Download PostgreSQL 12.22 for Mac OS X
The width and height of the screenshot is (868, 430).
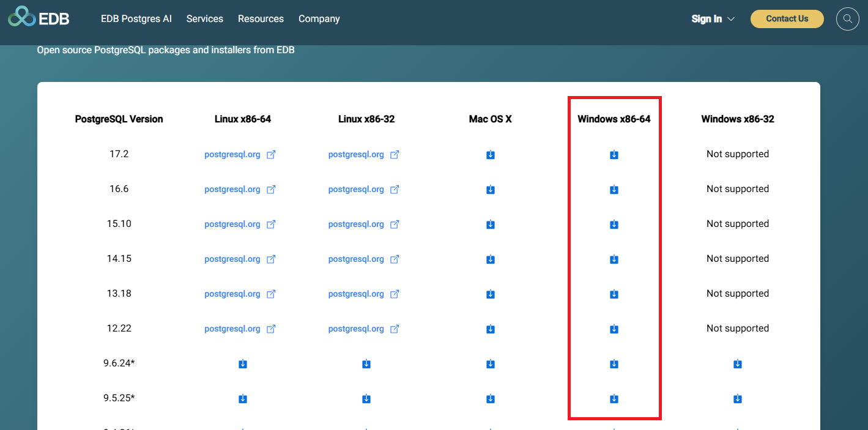point(491,329)
